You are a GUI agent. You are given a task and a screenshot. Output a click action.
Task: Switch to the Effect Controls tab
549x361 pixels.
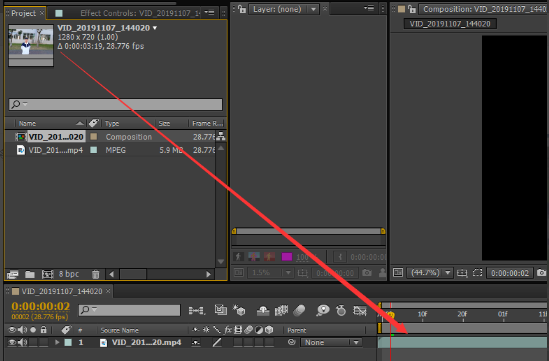tap(140, 13)
